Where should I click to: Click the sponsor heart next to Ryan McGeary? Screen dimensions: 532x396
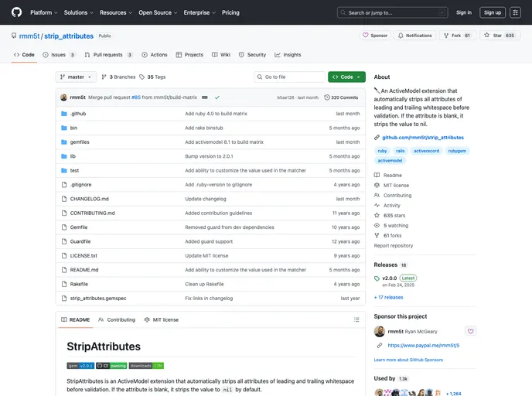470,331
